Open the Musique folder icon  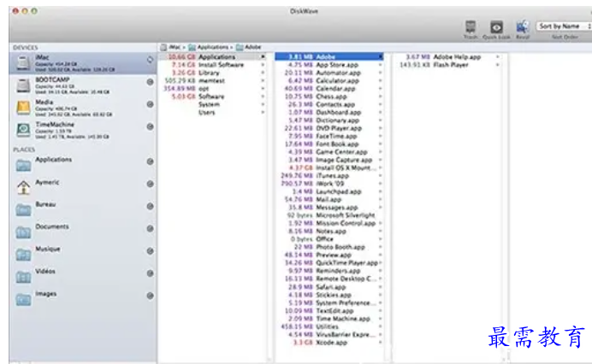click(23, 255)
